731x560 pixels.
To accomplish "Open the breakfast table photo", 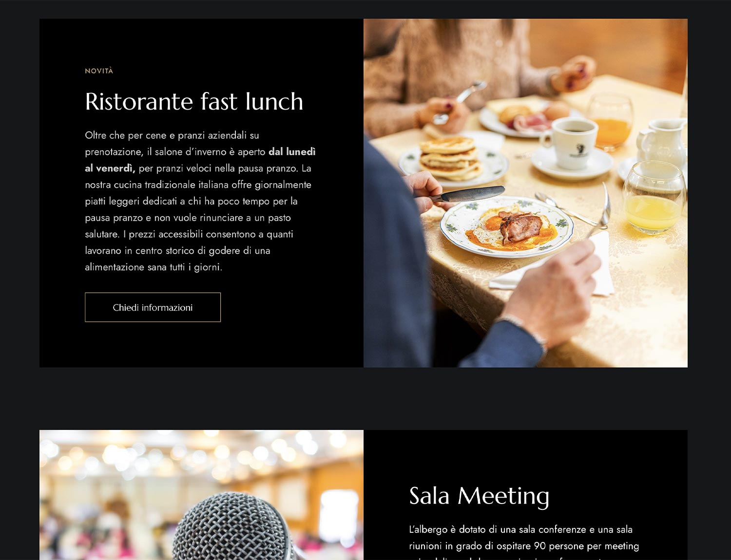I will [x=525, y=193].
